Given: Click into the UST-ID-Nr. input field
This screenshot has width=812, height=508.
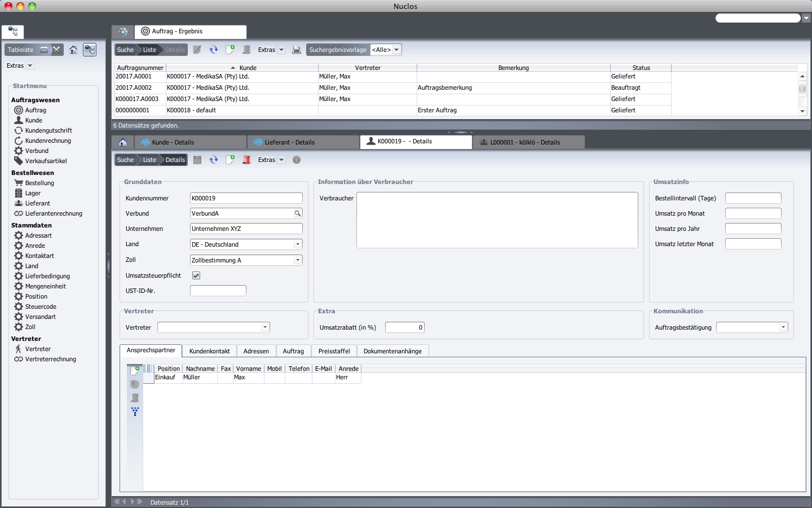Looking at the screenshot, I should pos(218,290).
